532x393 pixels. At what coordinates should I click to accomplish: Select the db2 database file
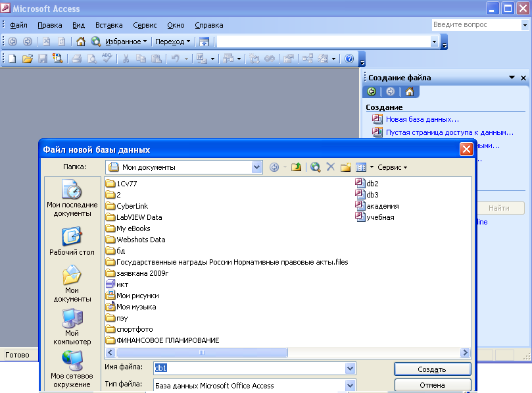(367, 184)
